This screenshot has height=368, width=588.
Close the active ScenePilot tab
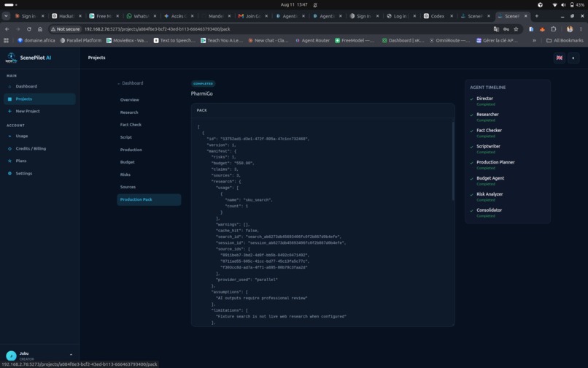coord(525,16)
